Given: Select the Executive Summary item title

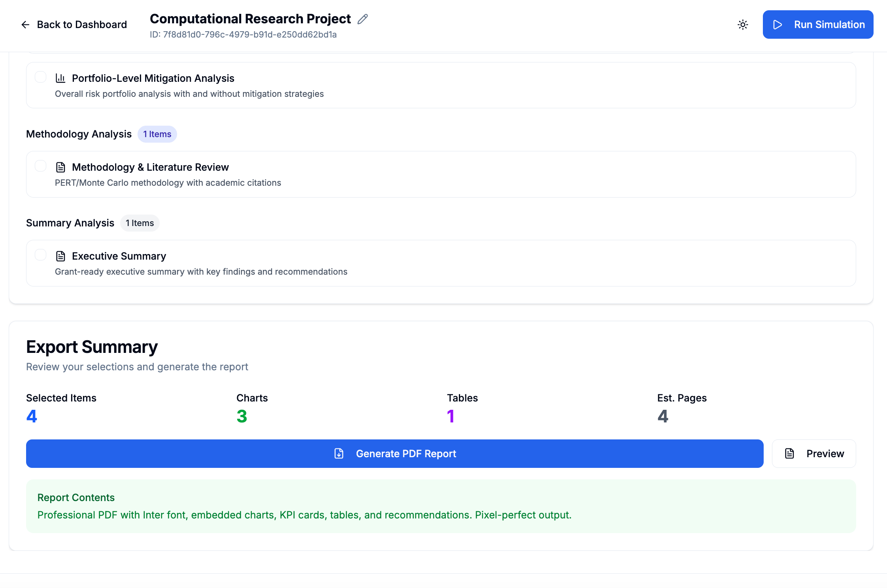Looking at the screenshot, I should click(x=119, y=256).
